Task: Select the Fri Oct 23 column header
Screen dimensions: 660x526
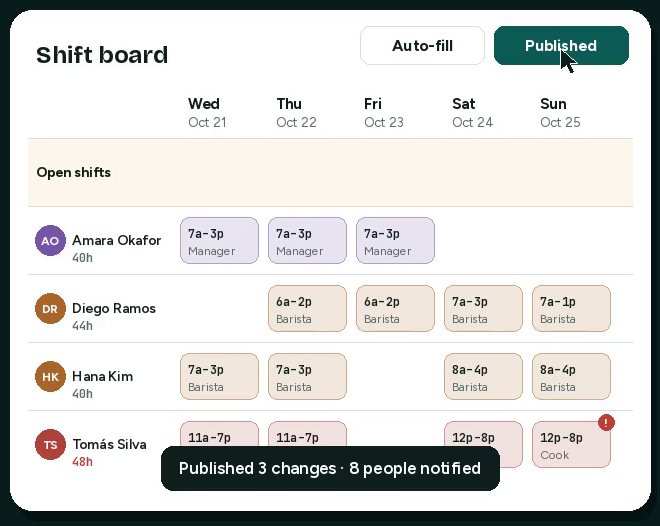Action: pyautogui.click(x=384, y=113)
